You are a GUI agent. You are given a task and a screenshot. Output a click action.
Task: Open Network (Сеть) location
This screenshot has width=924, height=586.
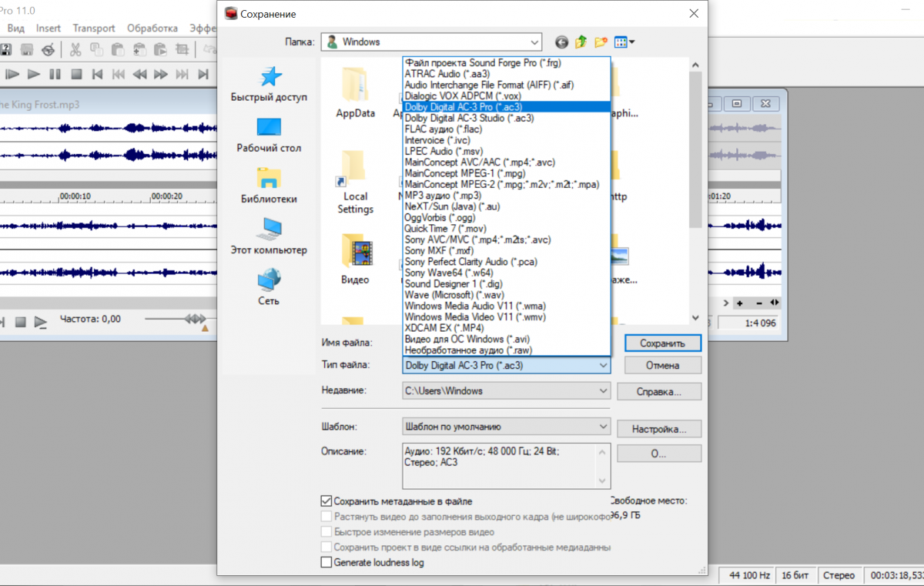[x=269, y=287]
